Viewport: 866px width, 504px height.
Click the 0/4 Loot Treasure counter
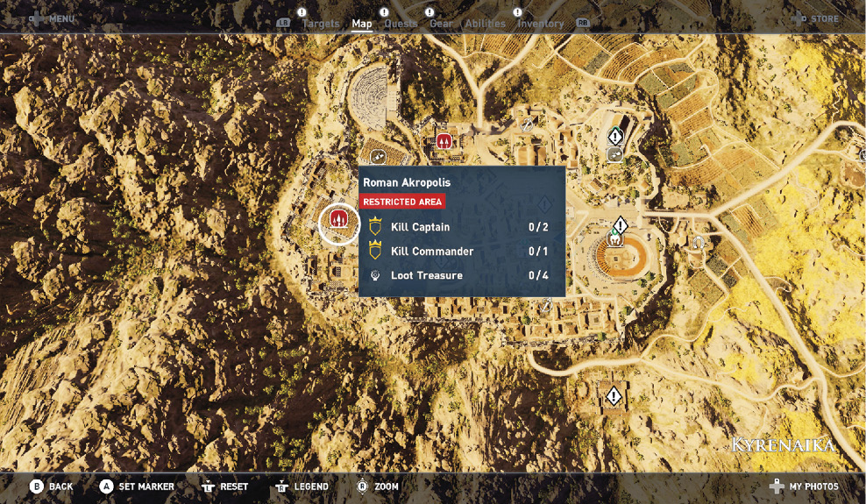pos(538,275)
